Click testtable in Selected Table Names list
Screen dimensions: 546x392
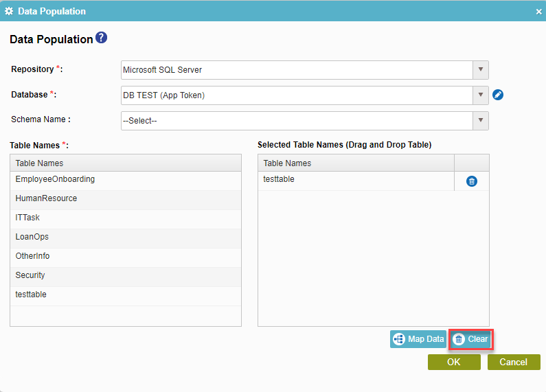(x=279, y=179)
